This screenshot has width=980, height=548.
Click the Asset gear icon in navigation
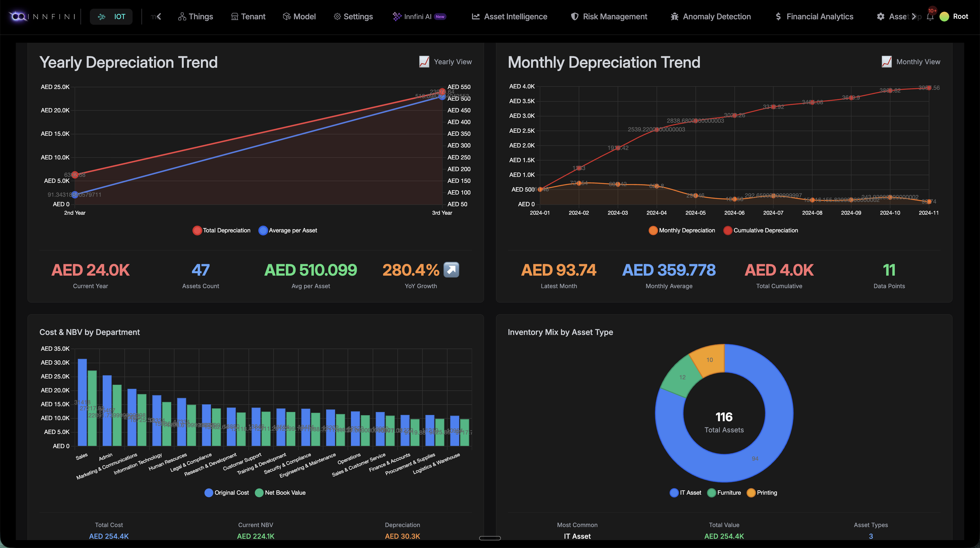pyautogui.click(x=880, y=16)
